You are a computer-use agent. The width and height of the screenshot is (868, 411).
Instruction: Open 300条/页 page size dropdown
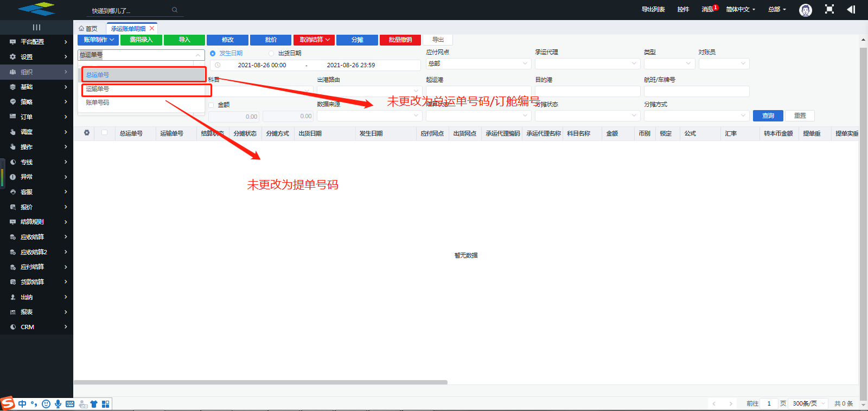809,403
